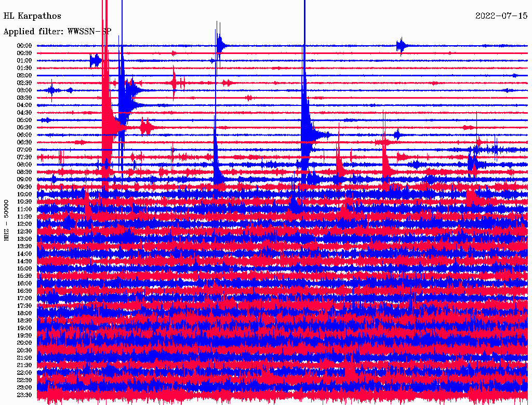Select the 21:30 time label
The height and width of the screenshot is (405, 532).
(24, 365)
